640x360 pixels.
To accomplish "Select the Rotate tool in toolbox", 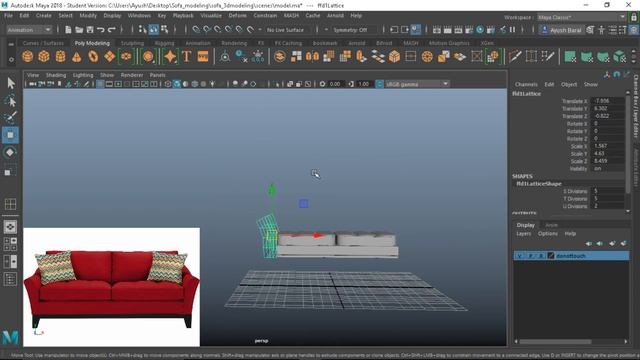I will (10, 153).
